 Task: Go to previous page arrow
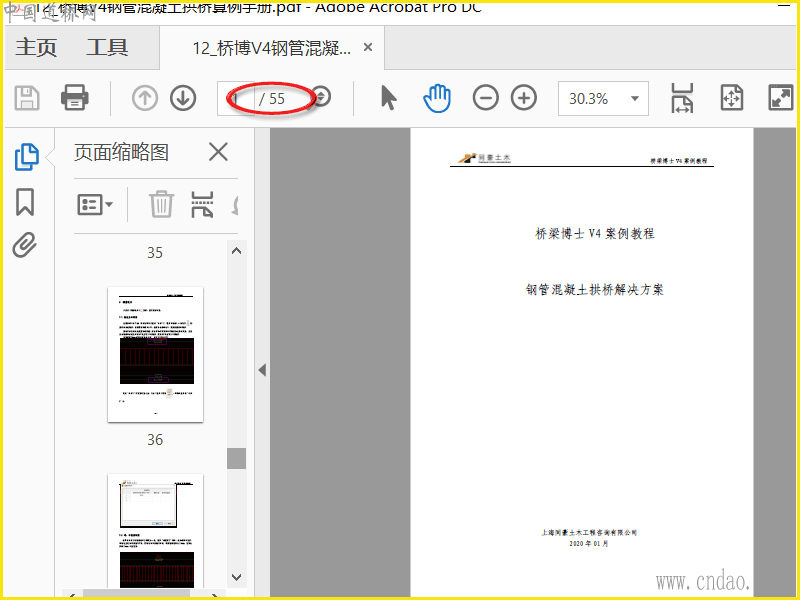pos(145,98)
